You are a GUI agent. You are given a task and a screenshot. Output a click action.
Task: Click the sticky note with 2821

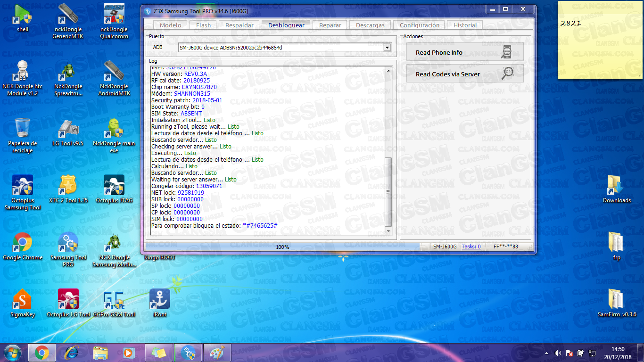coord(600,40)
